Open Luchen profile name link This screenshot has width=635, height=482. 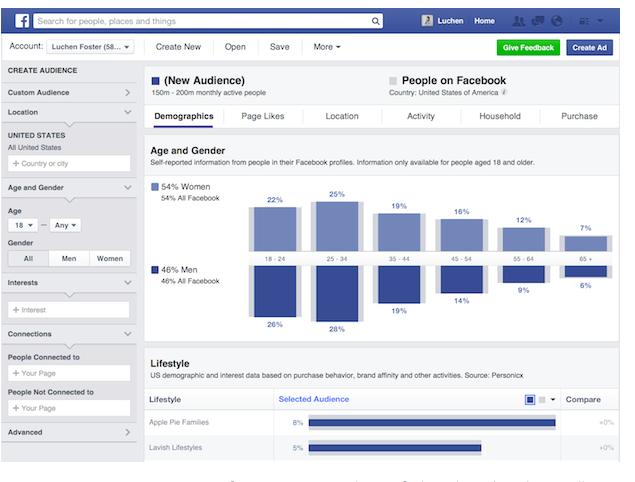point(450,21)
